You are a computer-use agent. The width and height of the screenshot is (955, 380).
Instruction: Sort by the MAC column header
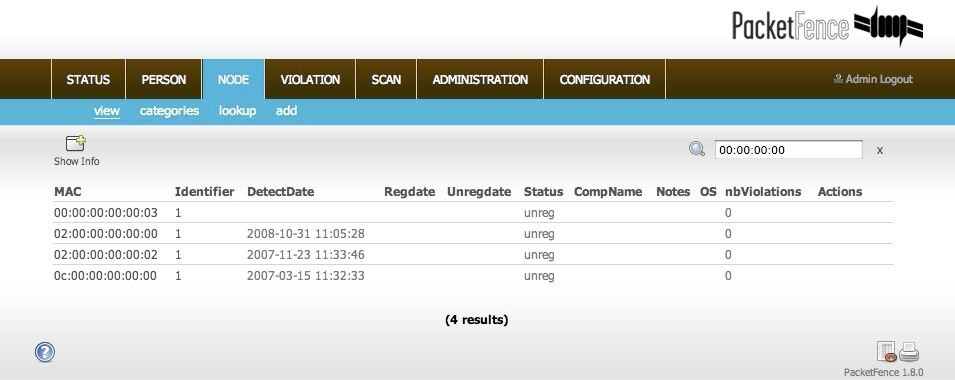coord(68,192)
